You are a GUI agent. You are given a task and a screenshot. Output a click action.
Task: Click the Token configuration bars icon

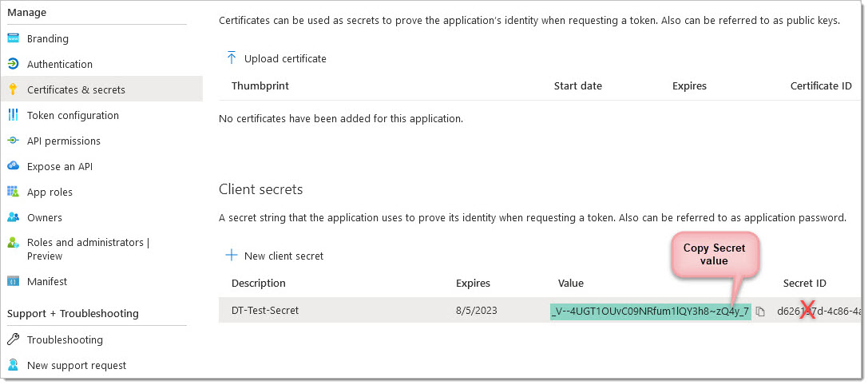point(14,115)
